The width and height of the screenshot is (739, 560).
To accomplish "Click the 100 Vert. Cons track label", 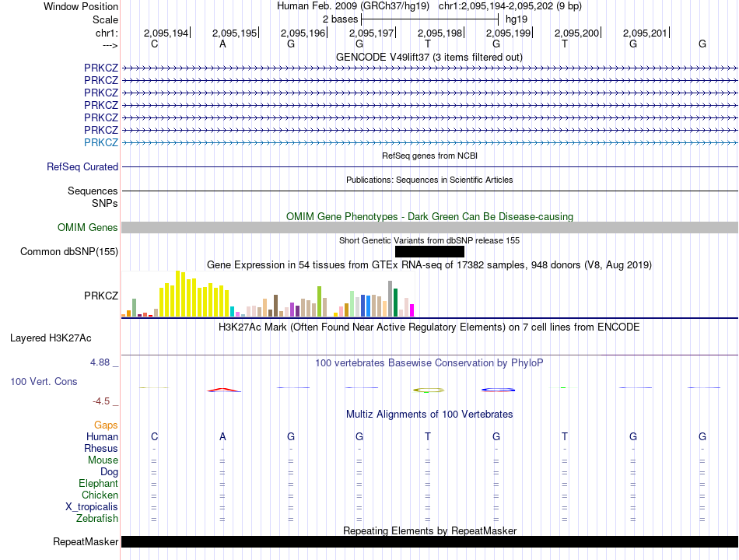I will tap(44, 381).
